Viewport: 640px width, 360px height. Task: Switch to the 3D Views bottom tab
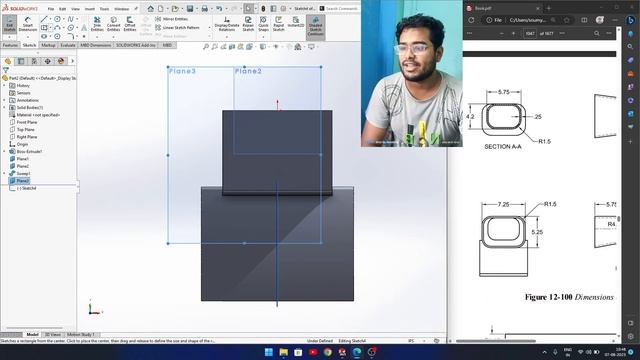click(x=52, y=335)
